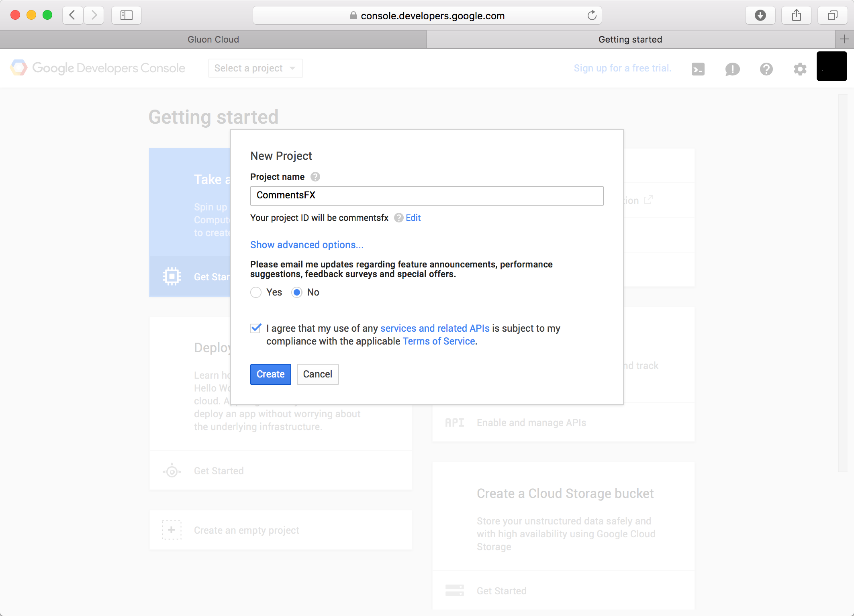Select Yes for email updates
854x616 pixels.
[x=256, y=292]
